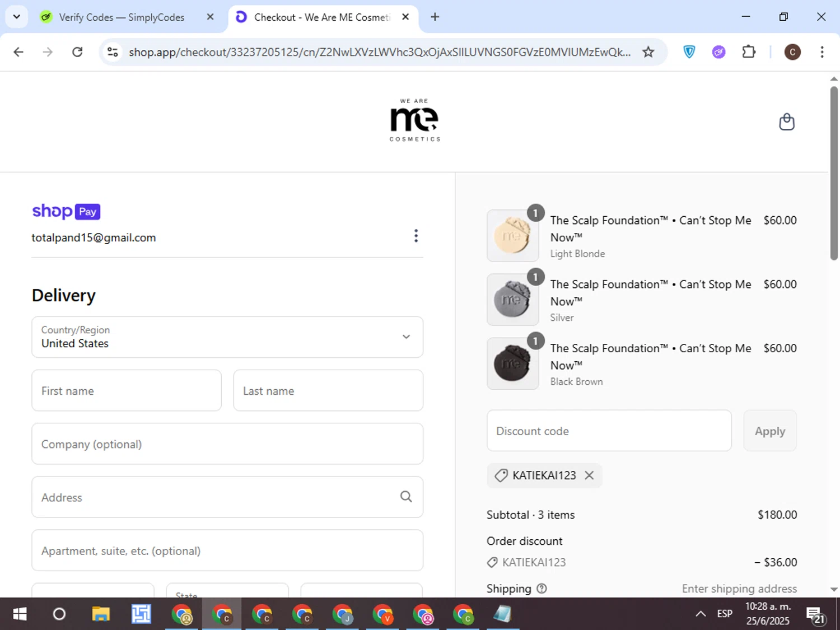Click the Company (optional) field
Screen dimensions: 840x630
click(227, 444)
